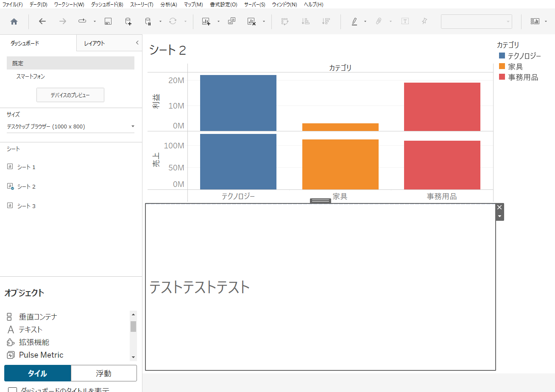Duplicate the sheet icon
Viewport: 555px width, 392px height.
pos(231,21)
